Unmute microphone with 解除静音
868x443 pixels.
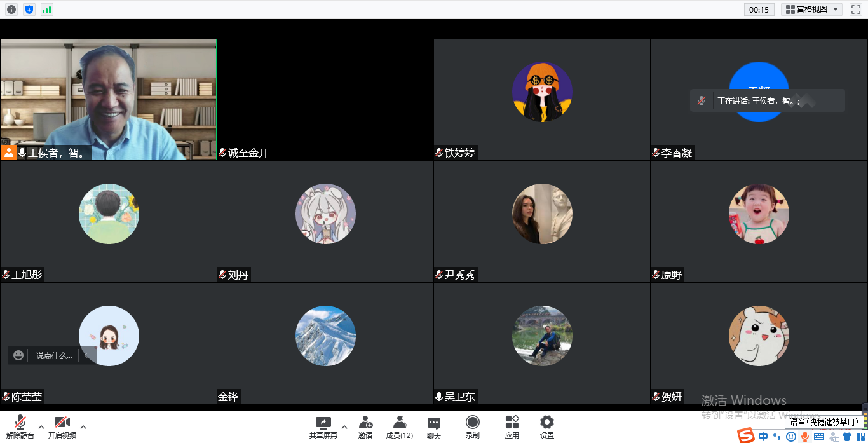(20, 427)
